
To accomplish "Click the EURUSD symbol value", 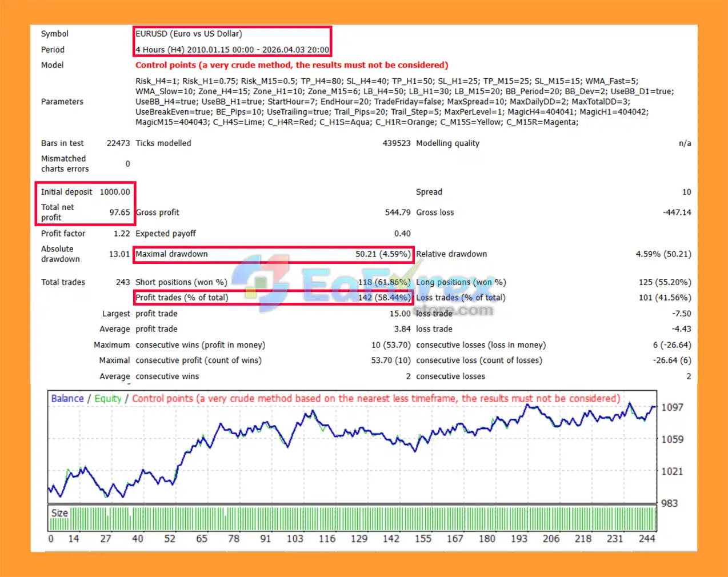I will pos(189,34).
